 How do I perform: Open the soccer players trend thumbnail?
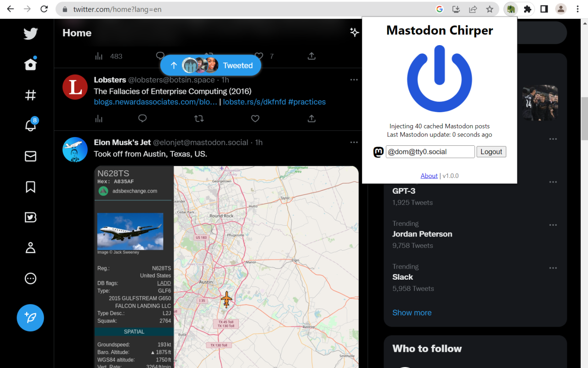tap(540, 103)
